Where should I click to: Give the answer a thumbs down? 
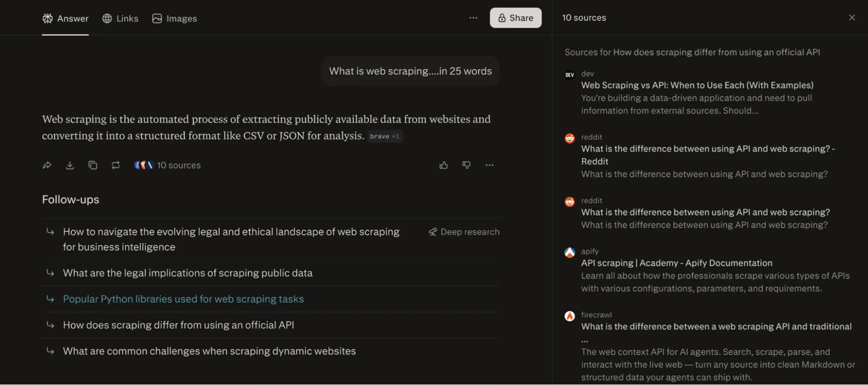pyautogui.click(x=466, y=165)
